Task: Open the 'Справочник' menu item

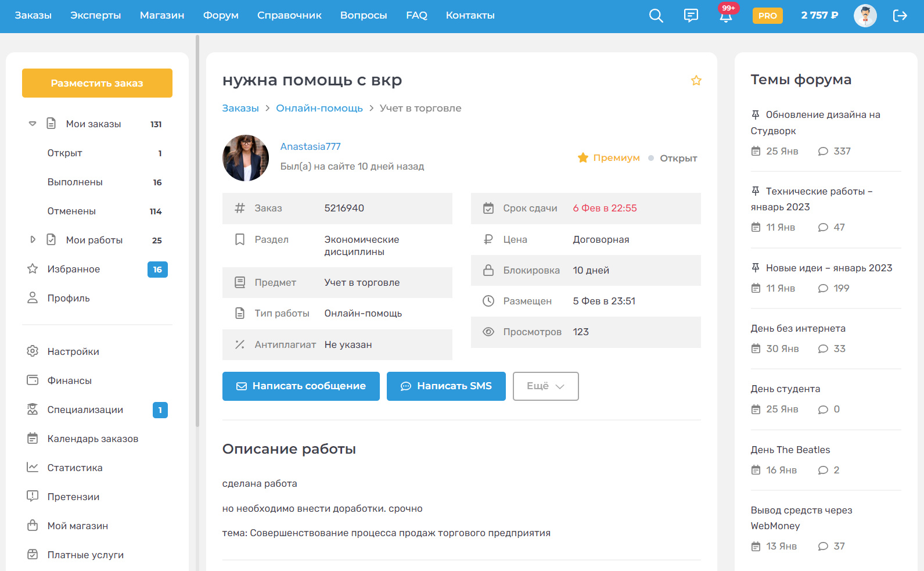Action: click(x=289, y=16)
